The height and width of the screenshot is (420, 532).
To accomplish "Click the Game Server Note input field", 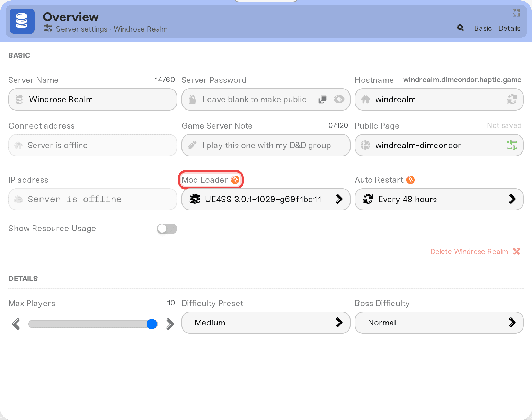I will (x=266, y=145).
